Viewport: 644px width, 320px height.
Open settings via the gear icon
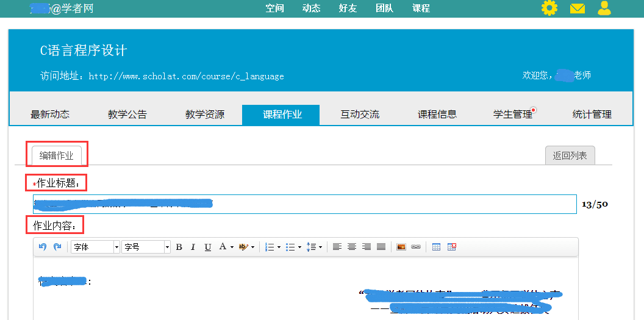549,8
